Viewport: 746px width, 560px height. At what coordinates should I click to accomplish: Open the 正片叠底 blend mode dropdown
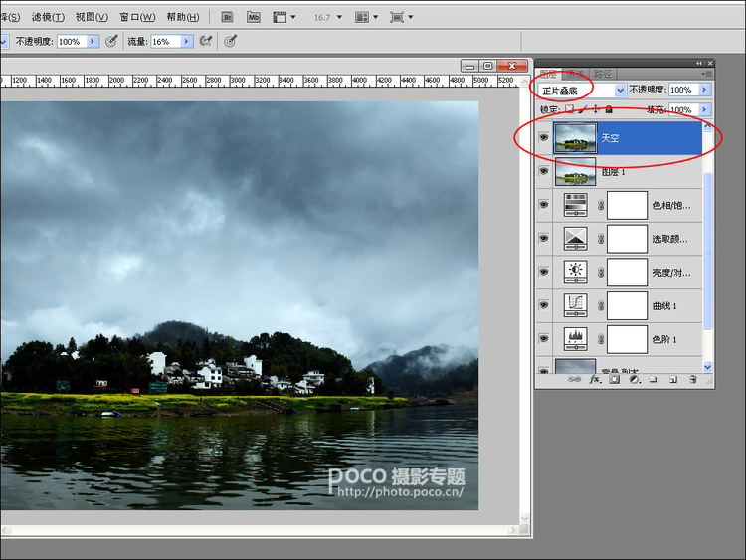[x=582, y=90]
